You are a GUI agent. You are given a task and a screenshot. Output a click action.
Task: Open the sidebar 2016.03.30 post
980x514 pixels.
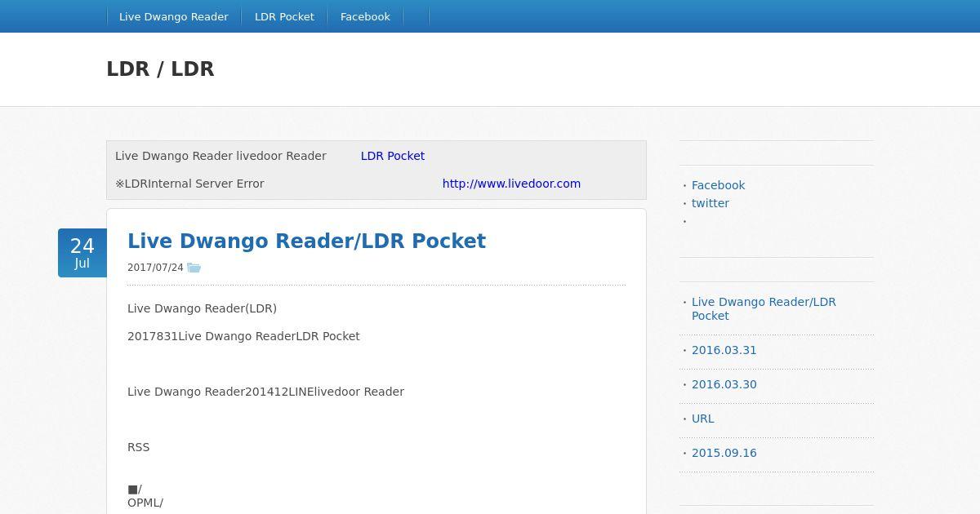click(724, 384)
